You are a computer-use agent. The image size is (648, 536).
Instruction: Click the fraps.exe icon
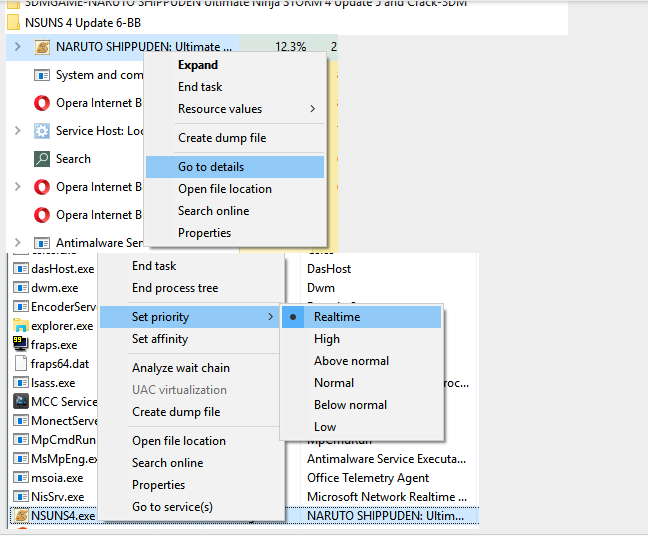point(21,344)
